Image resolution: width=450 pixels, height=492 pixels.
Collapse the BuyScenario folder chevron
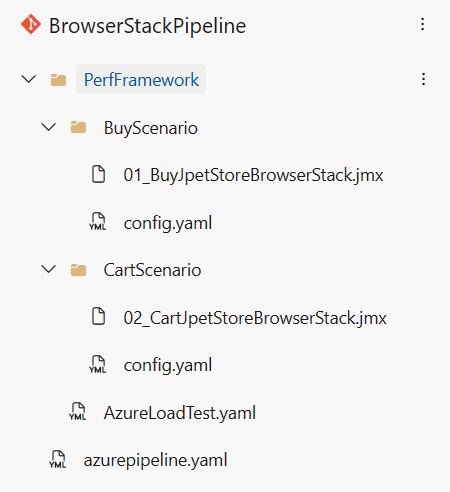(x=49, y=127)
